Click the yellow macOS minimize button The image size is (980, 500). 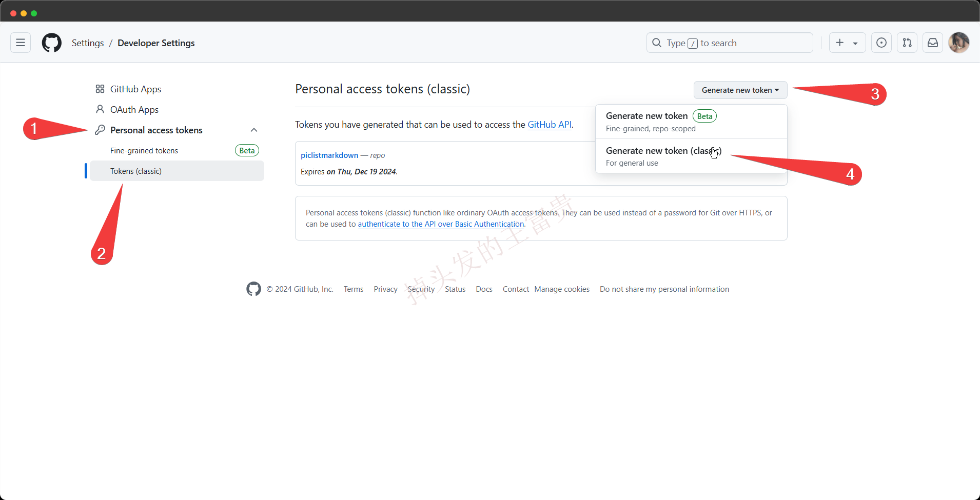[24, 13]
